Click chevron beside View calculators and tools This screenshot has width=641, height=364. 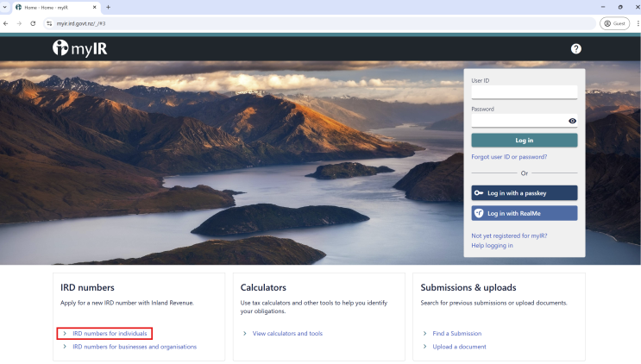(244, 333)
